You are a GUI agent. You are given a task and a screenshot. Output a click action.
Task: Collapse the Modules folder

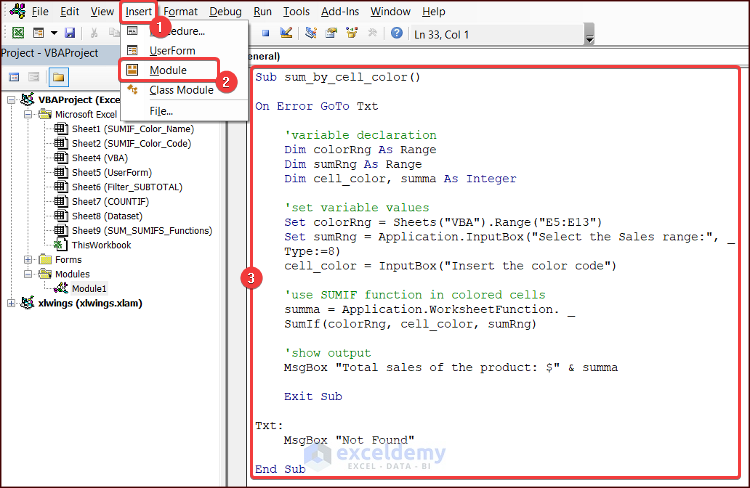click(x=28, y=274)
